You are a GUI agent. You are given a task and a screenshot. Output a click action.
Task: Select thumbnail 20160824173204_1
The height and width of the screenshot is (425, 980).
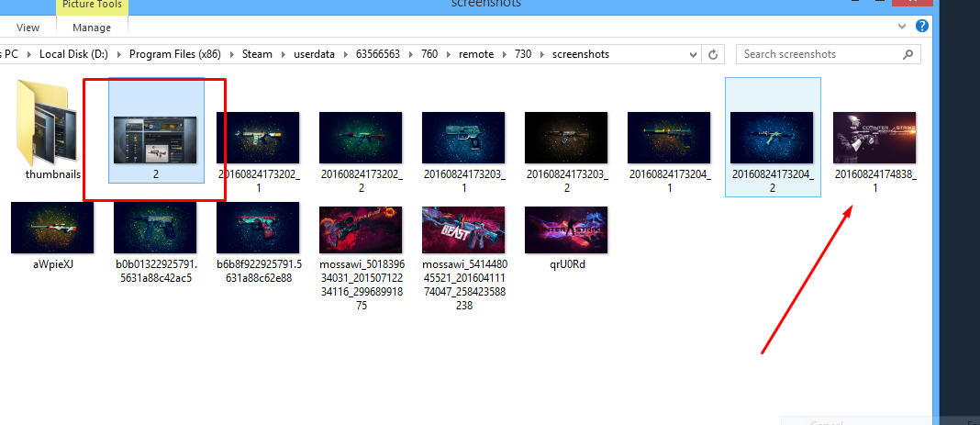pos(669,138)
